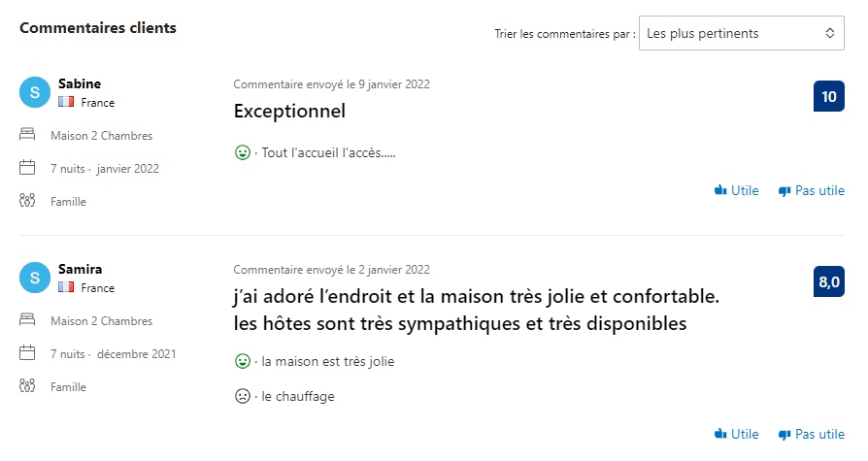Click the calendar icon beside décembre 2021
Viewport: 868px width, 461px height.
[27, 353]
